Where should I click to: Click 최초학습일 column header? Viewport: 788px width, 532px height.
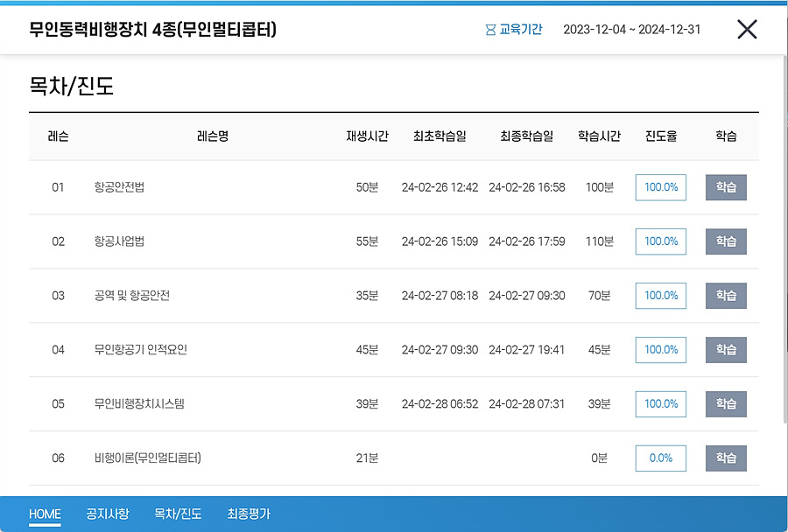(440, 136)
